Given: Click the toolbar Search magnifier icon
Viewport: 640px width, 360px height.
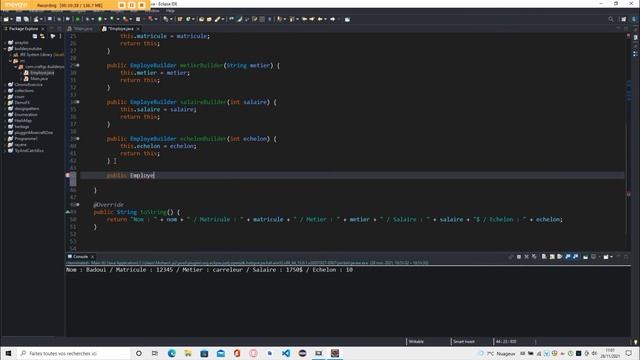Looking at the screenshot, I should 611,19.
